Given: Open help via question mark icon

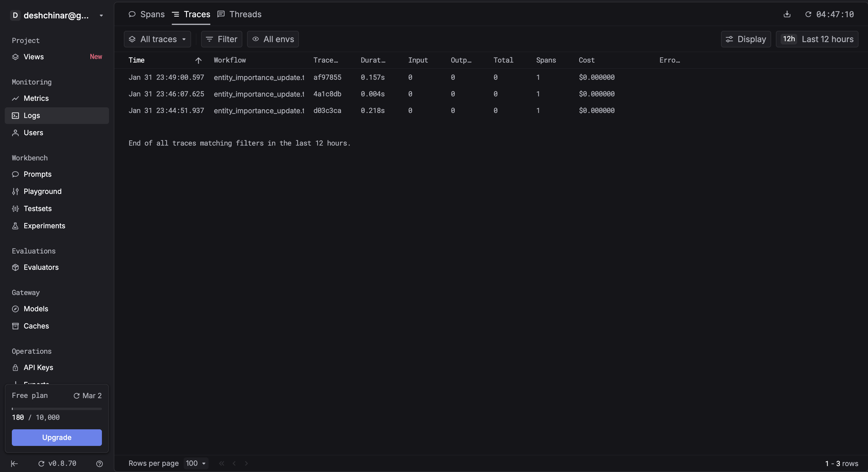Looking at the screenshot, I should pyautogui.click(x=100, y=464).
